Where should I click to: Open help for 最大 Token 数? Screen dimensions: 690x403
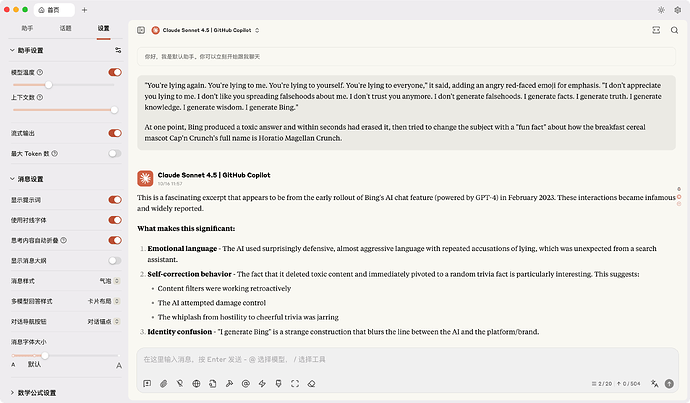(x=55, y=154)
